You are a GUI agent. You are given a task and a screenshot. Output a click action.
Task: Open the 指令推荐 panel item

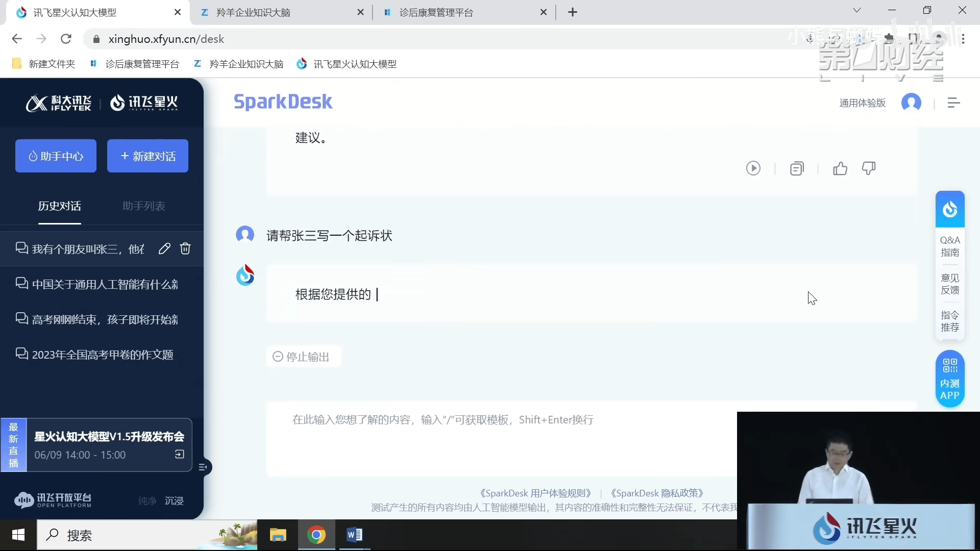[x=950, y=321]
